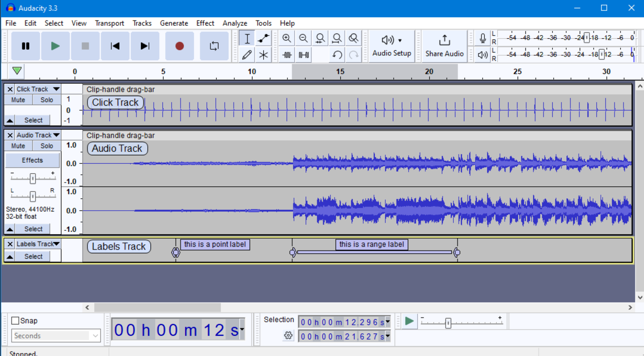The width and height of the screenshot is (644, 356).
Task: Click the Silence audio selection icon
Action: (303, 55)
